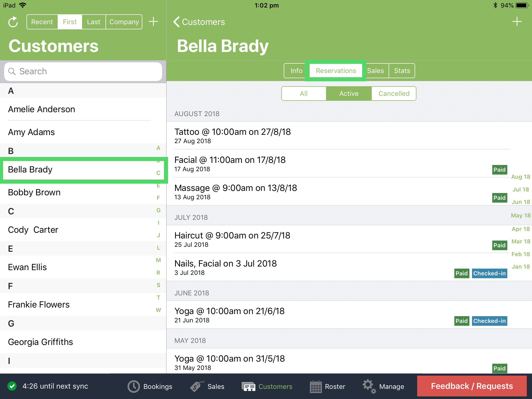Image resolution: width=532 pixels, height=399 pixels.
Task: Sort customers by Company
Action: (124, 22)
